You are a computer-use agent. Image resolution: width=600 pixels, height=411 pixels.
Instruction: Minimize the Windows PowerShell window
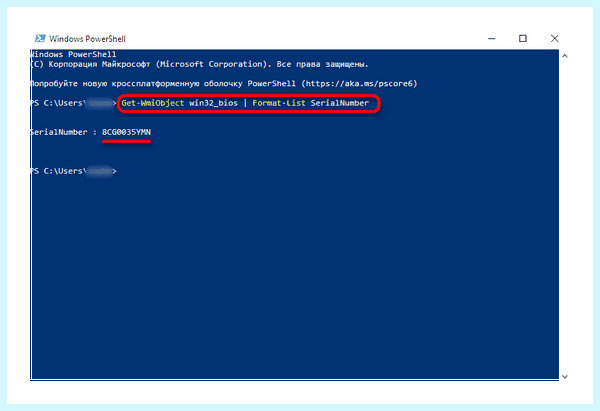(x=492, y=38)
